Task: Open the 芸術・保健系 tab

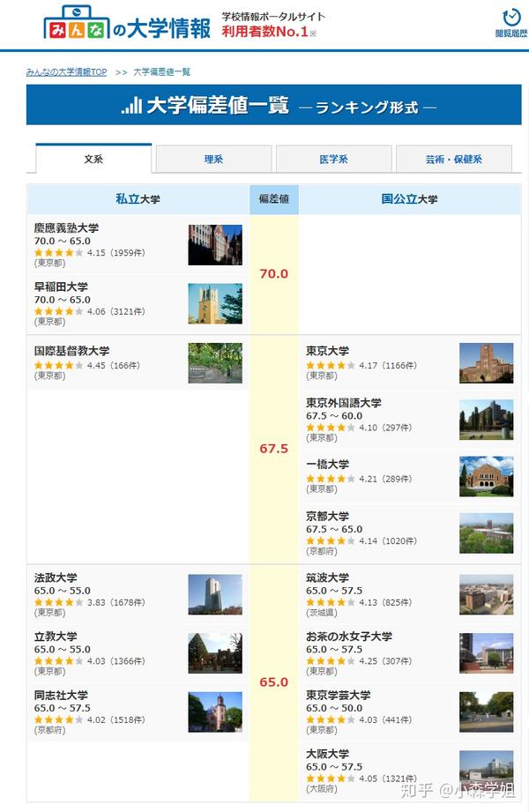Action: click(x=454, y=159)
